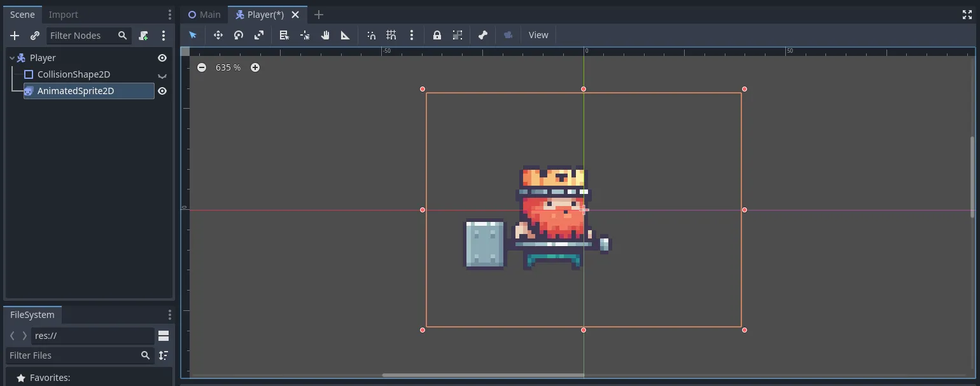The image size is (980, 386).
Task: Select the CollisionShape2D node
Action: click(x=74, y=74)
